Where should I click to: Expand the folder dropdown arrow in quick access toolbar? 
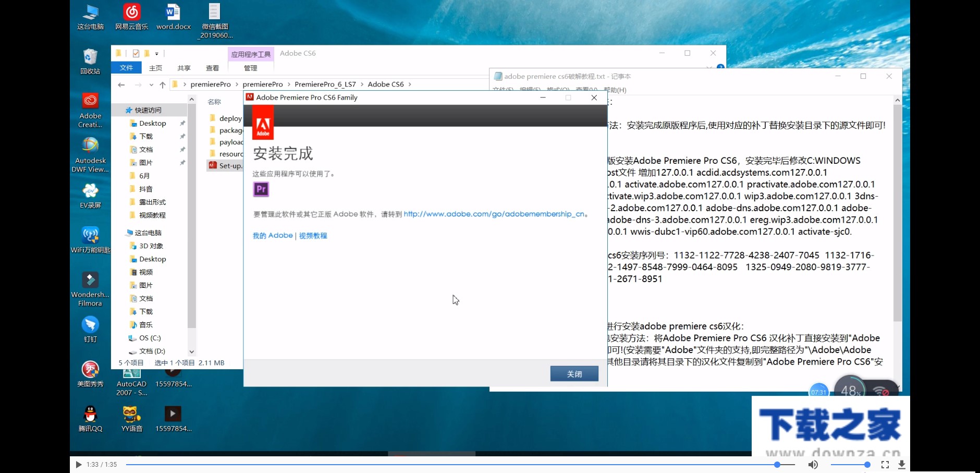pyautogui.click(x=156, y=53)
